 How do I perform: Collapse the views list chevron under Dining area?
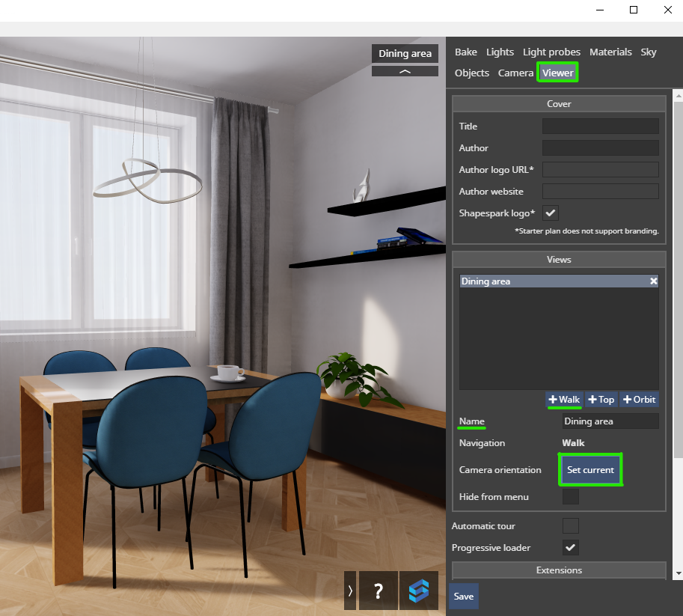coord(405,71)
